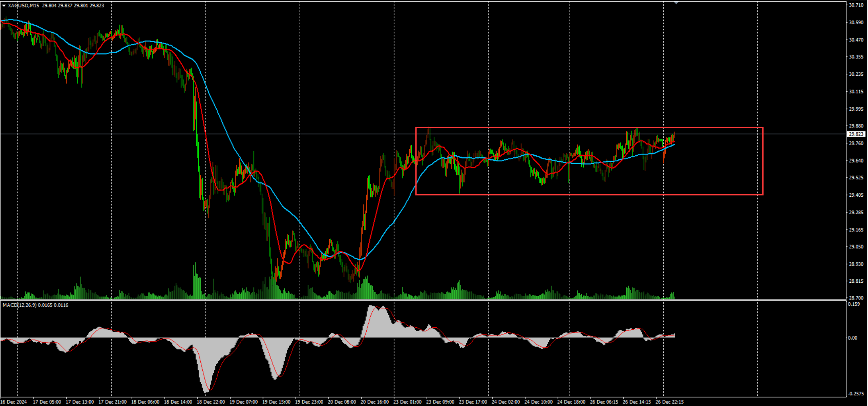Click the -0.2575 MACD scale label

click(855, 394)
